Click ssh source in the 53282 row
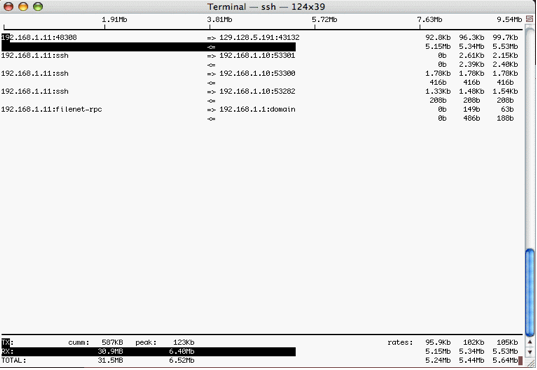Viewport: 537px width, 370px height. pos(35,91)
